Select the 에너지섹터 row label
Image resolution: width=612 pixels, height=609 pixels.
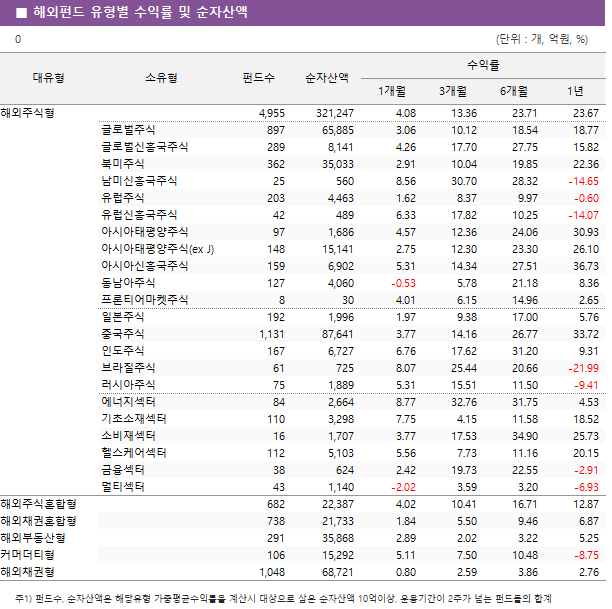(x=128, y=402)
